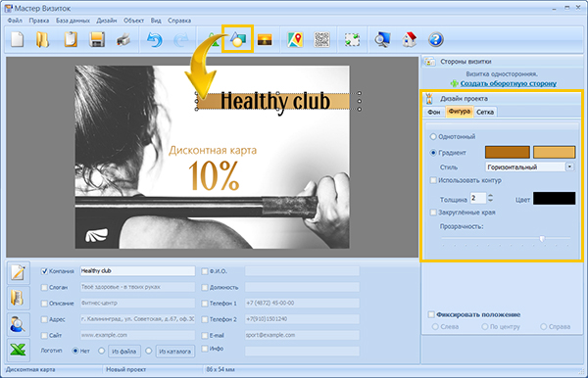Increase Толщина value with spinner arrow

(x=491, y=196)
